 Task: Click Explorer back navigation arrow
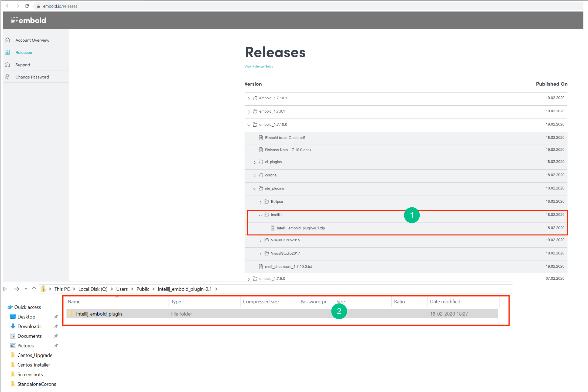[x=5, y=289]
